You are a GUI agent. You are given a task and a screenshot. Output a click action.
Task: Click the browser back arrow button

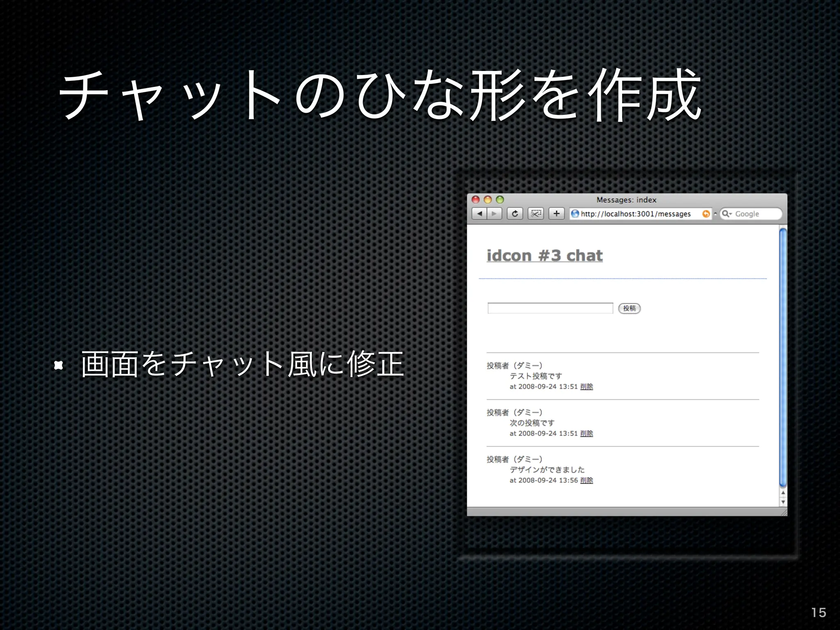click(479, 214)
